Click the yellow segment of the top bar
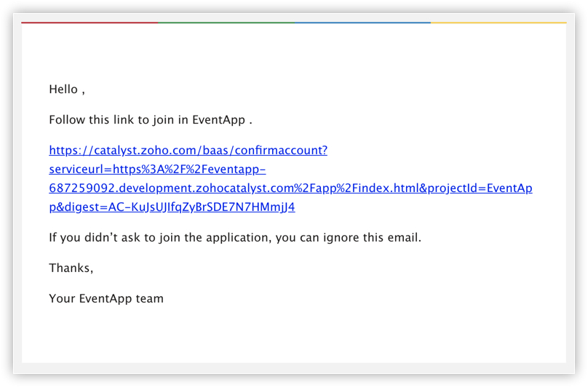Screen dimensions: 588x387 coord(498,23)
